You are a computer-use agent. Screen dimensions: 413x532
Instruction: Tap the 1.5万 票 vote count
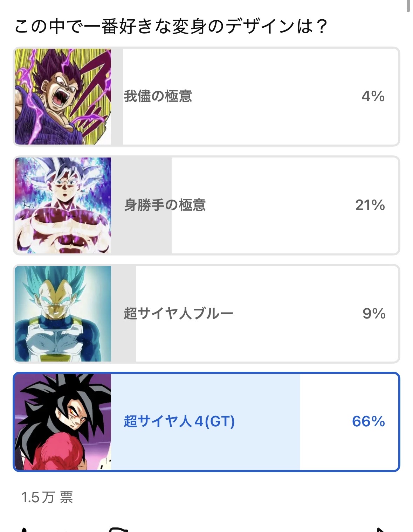click(x=47, y=497)
